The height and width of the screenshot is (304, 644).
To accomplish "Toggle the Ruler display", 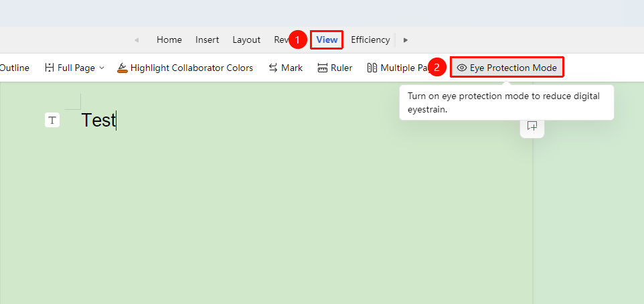I will point(335,68).
